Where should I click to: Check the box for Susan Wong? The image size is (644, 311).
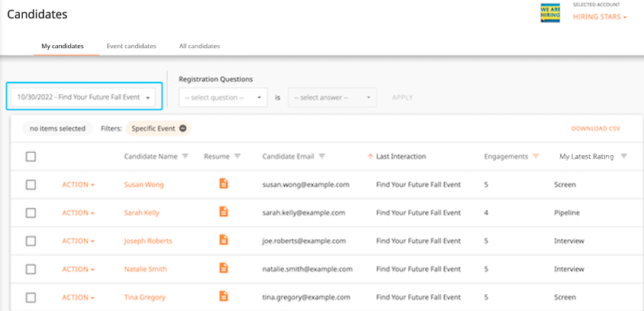point(31,185)
